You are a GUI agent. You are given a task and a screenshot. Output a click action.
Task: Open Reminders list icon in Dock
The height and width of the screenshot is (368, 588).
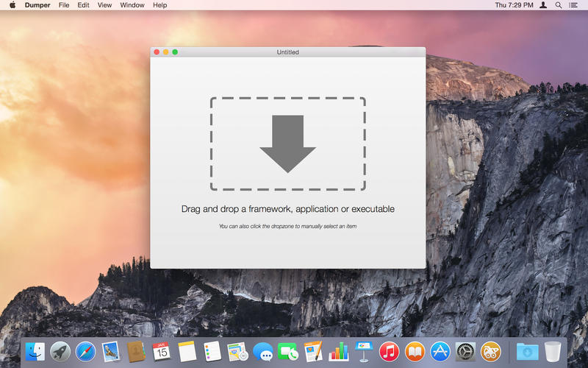pos(212,352)
